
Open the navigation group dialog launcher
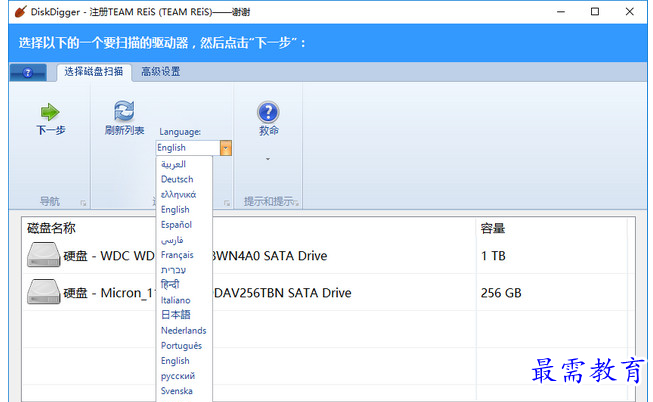point(83,203)
